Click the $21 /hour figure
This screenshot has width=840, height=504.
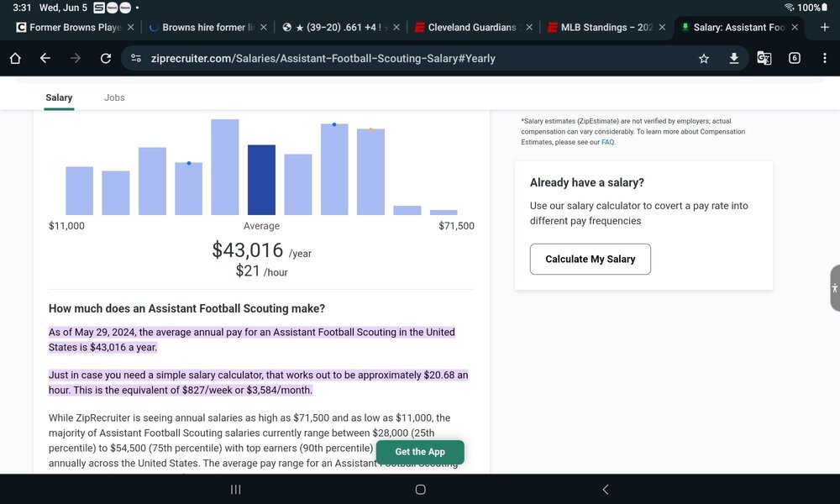(x=261, y=271)
